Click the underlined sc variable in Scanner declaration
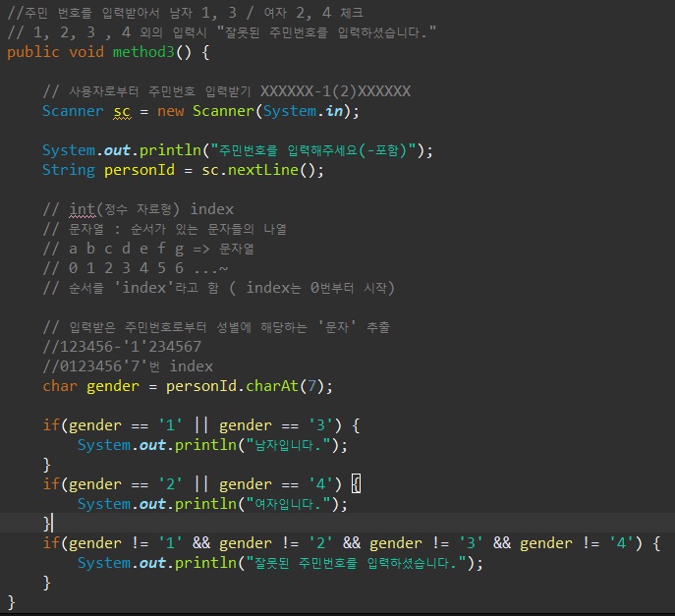Screen dimensions: 675x616 point(122,111)
